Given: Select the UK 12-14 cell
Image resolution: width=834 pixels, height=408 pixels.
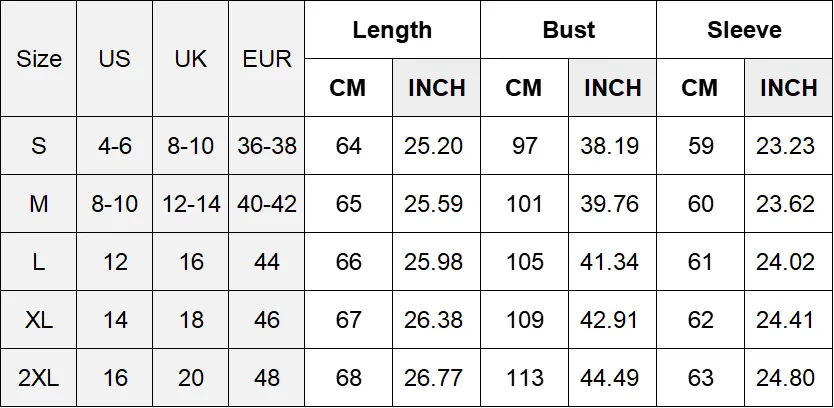Looking at the screenshot, I should coord(190,204).
